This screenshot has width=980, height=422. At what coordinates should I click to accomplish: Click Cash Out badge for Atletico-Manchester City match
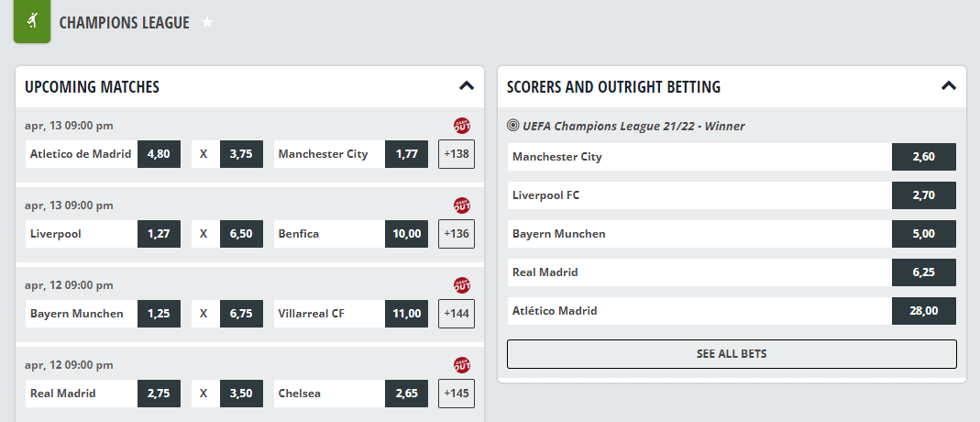462,126
